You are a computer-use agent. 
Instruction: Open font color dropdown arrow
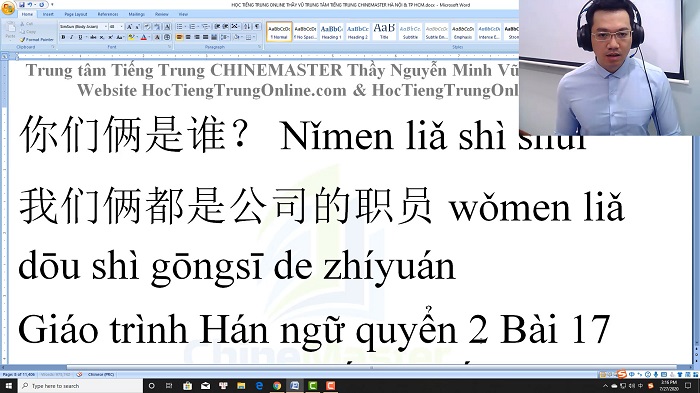[x=149, y=38]
